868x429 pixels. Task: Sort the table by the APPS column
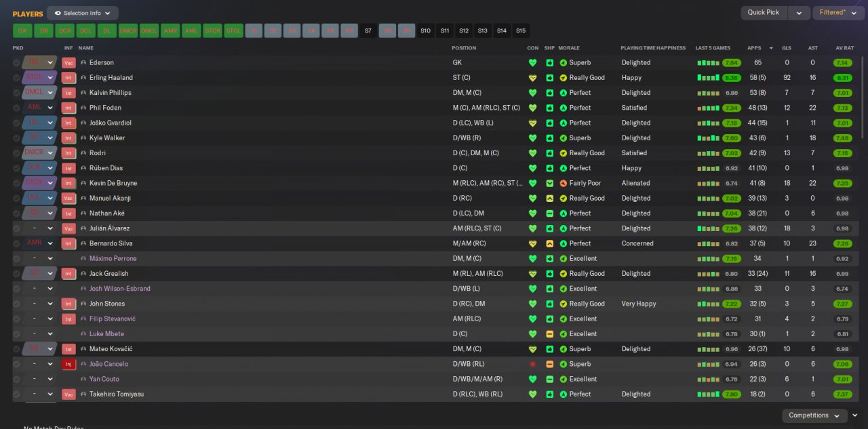754,48
